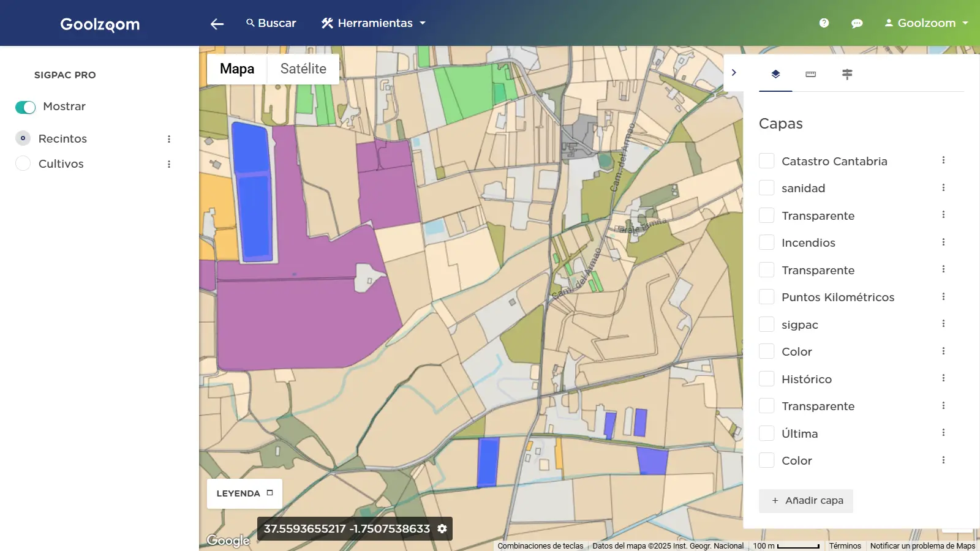The image size is (980, 551).
Task: Open the help question mark icon
Action: tap(824, 23)
